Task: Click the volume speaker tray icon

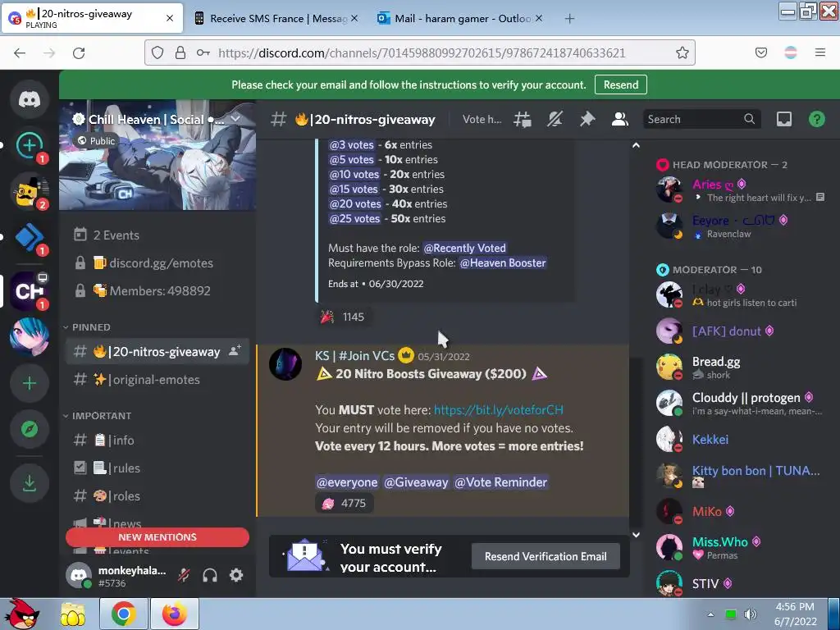Action: click(750, 614)
